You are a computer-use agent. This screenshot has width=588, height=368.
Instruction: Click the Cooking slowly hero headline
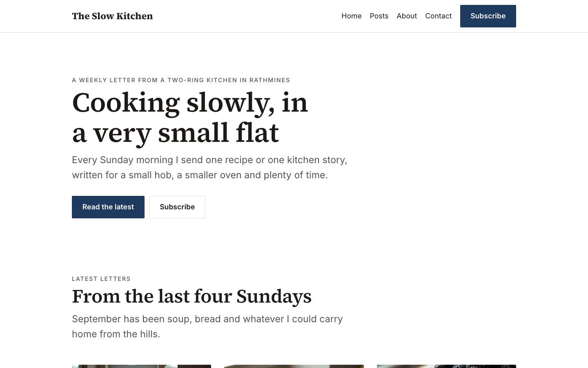(190, 118)
